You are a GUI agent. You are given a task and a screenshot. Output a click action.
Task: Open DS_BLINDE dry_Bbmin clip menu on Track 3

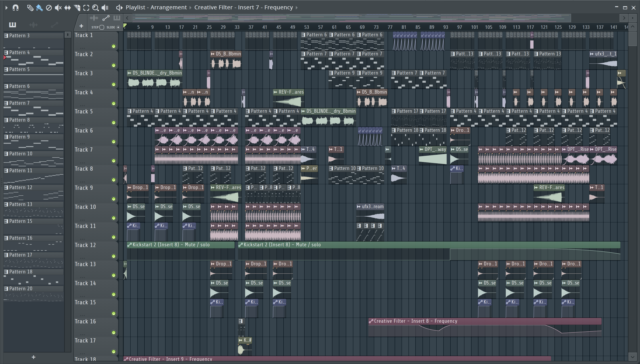129,73
